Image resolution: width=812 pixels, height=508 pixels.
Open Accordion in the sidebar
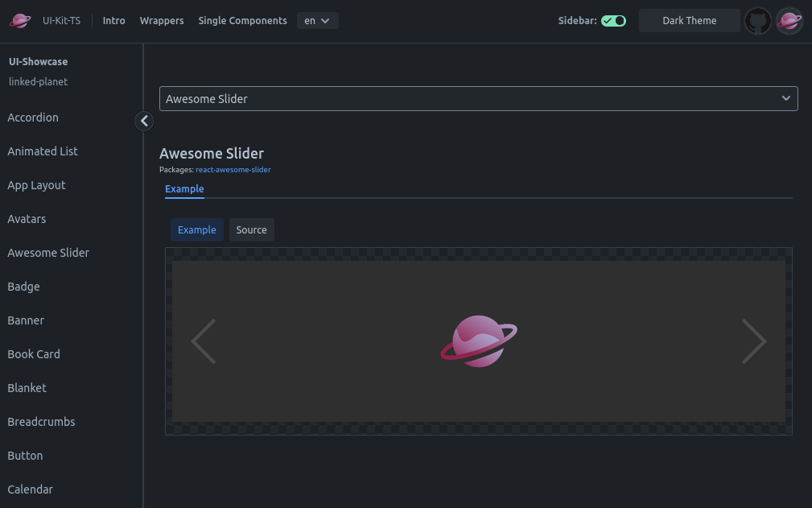click(x=33, y=118)
